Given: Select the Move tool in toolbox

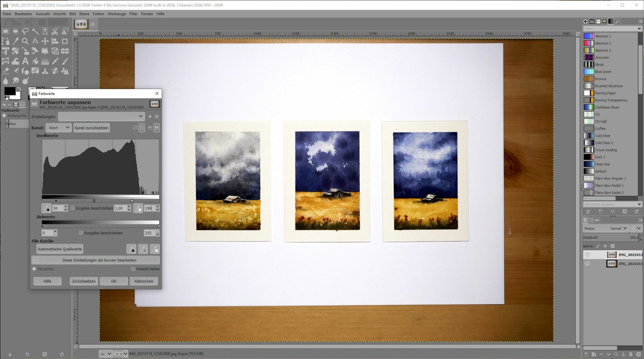Looking at the screenshot, I should tap(45, 41).
